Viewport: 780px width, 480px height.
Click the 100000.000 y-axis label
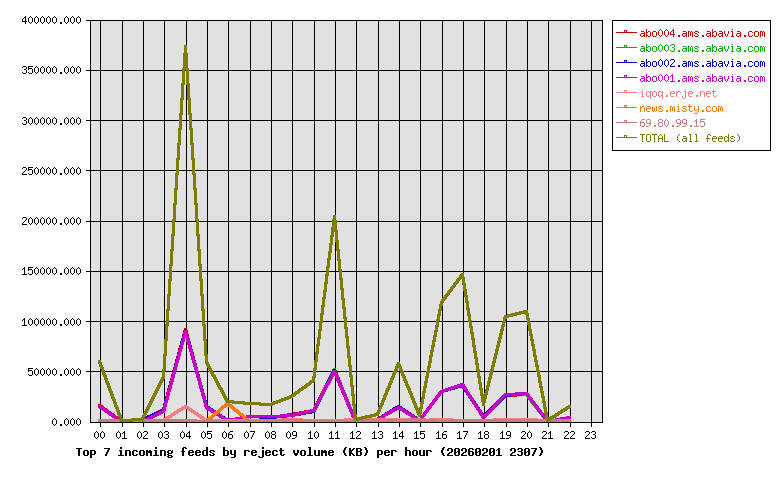click(x=51, y=322)
